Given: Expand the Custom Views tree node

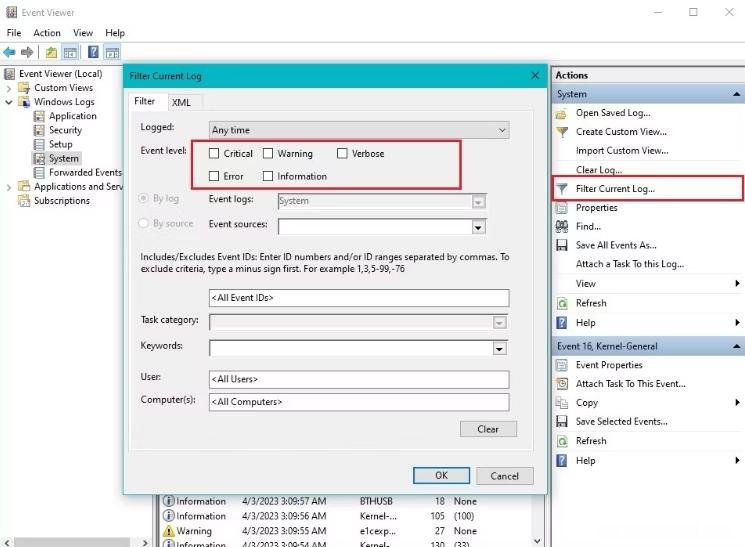Looking at the screenshot, I should (x=9, y=88).
